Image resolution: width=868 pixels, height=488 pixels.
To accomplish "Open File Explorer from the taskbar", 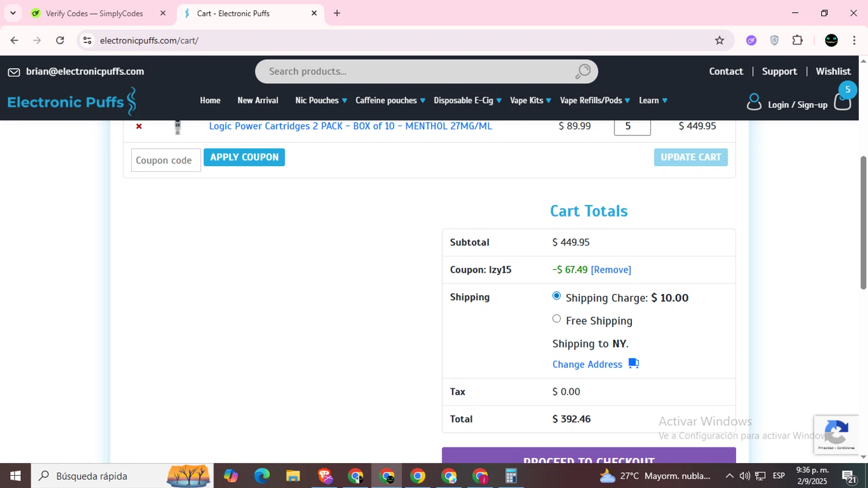I will click(293, 476).
